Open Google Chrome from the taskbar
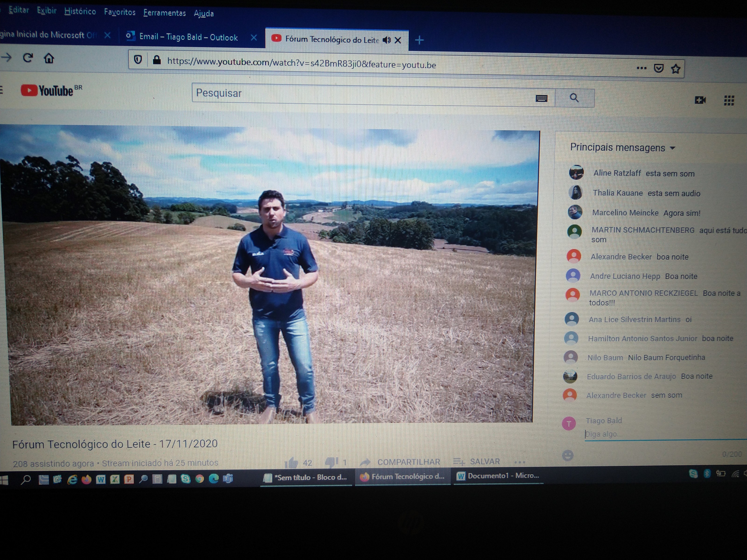The width and height of the screenshot is (747, 560). 200,479
